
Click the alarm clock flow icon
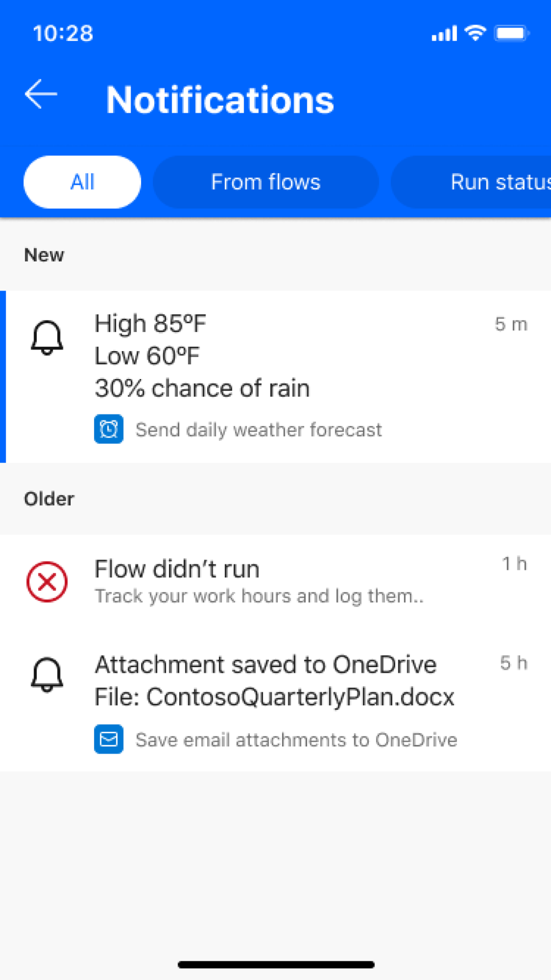pyautogui.click(x=109, y=429)
